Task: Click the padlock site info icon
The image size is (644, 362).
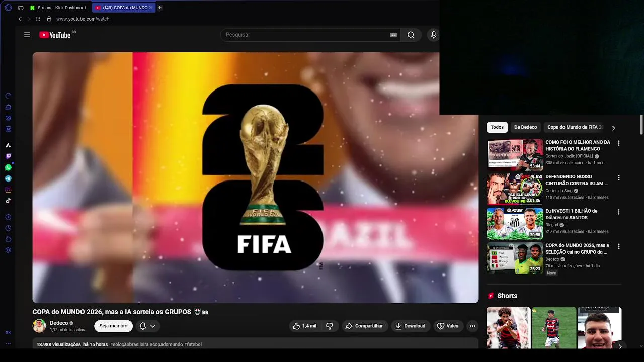Action: pos(49,19)
